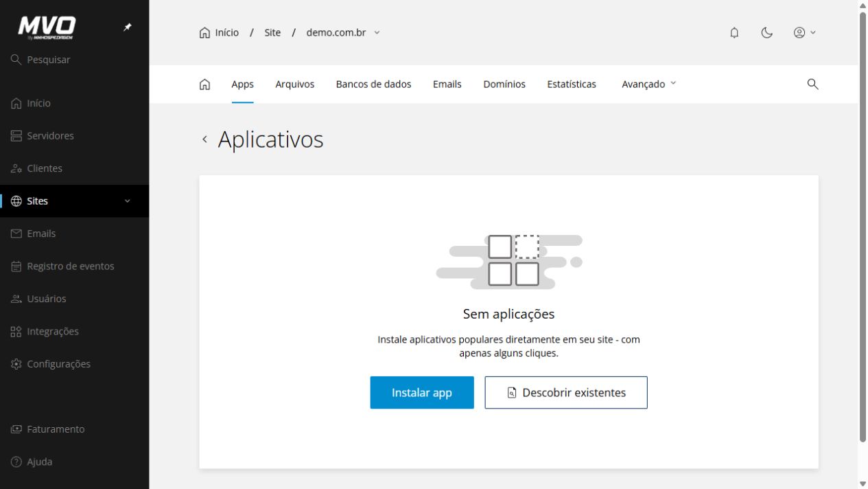Switch to the Arquivos tab

[x=295, y=84]
